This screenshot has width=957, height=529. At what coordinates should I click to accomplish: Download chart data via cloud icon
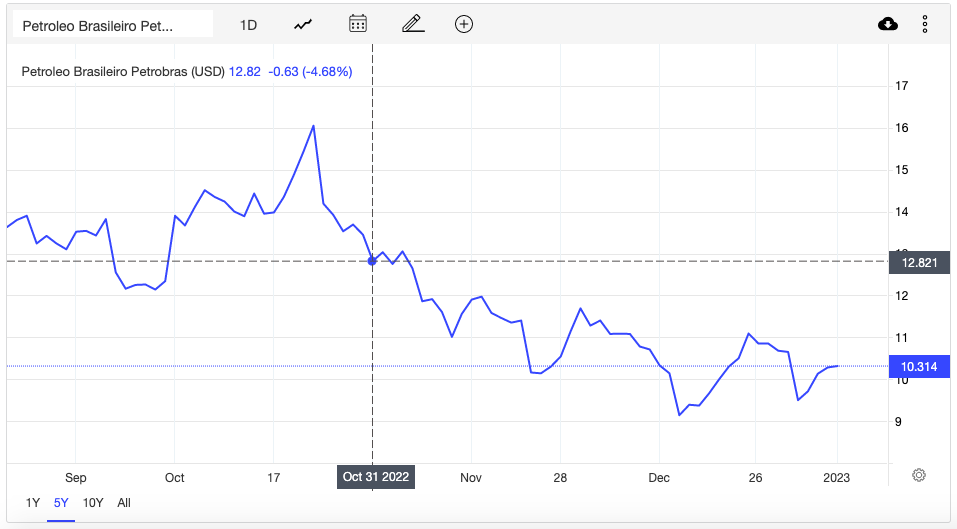[x=887, y=24]
